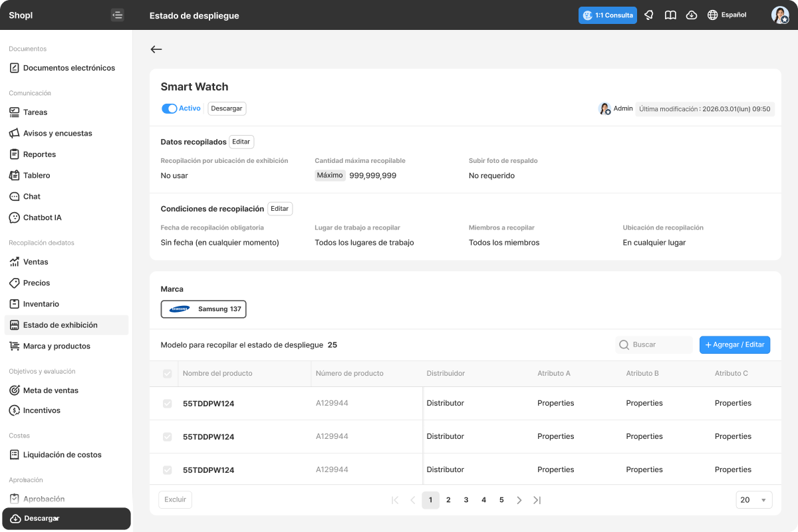Click the magnifier icon in search box
The width and height of the screenshot is (798, 532).
(624, 344)
